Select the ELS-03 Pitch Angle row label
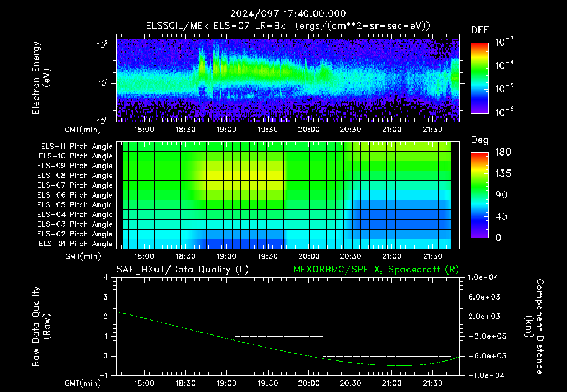567x392 pixels. pyautogui.click(x=75, y=224)
